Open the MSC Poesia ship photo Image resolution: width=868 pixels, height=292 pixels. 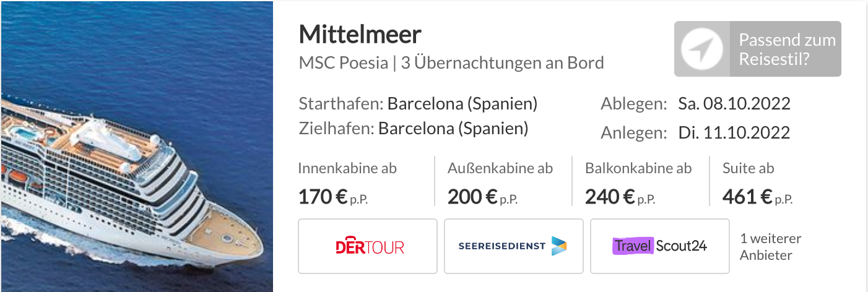[x=136, y=146]
